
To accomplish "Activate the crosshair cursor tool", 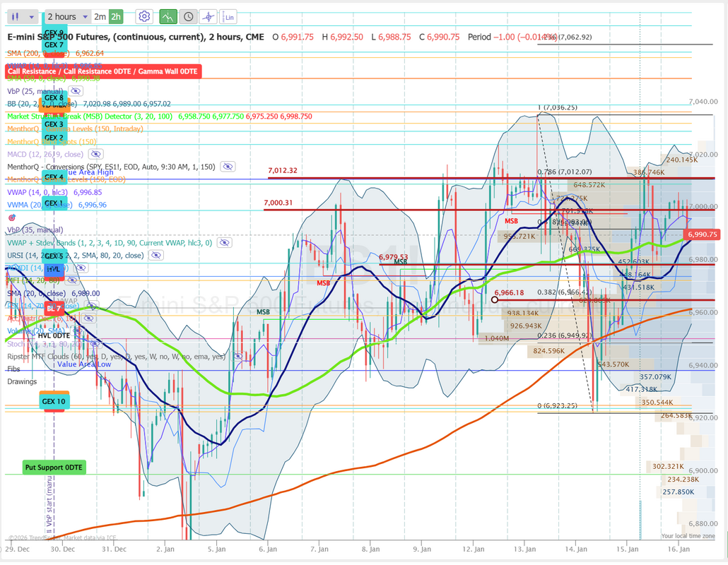I will coord(208,16).
